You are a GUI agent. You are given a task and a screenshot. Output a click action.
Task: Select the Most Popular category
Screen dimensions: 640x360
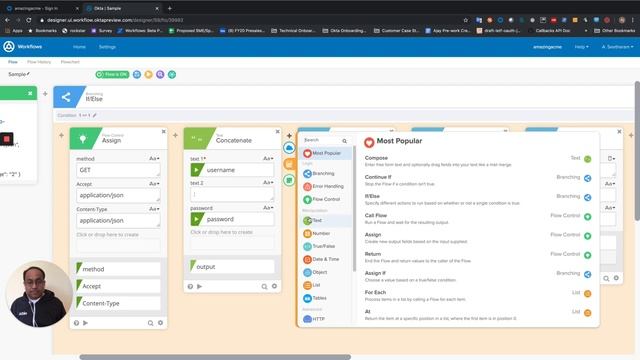point(326,153)
